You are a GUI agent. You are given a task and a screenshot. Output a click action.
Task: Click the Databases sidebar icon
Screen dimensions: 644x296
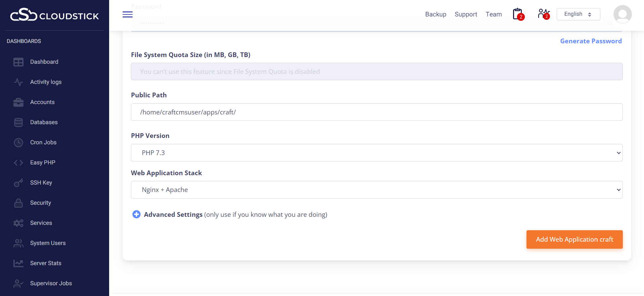click(x=18, y=122)
